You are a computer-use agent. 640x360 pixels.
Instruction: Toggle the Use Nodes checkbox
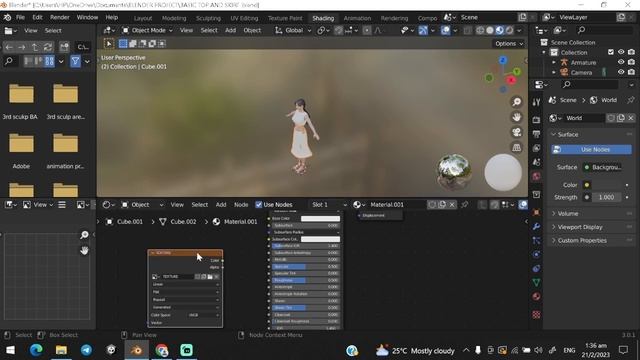(x=259, y=204)
